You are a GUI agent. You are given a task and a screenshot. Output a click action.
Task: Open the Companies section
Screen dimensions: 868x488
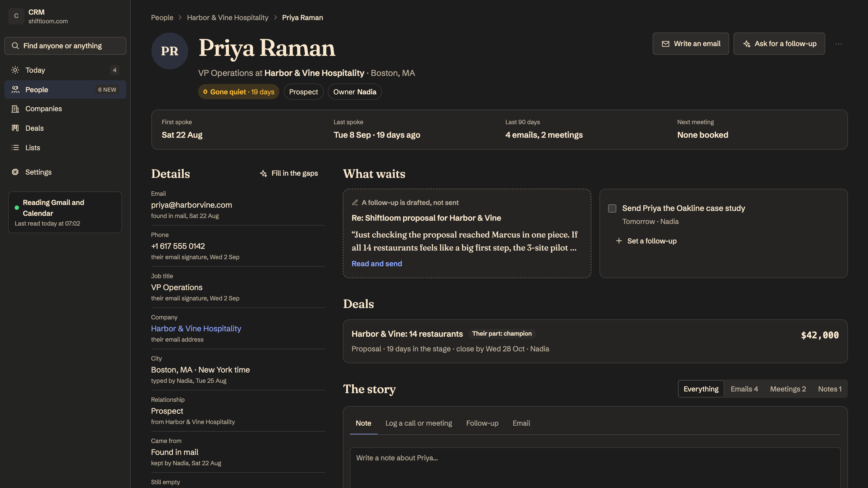tap(65, 109)
